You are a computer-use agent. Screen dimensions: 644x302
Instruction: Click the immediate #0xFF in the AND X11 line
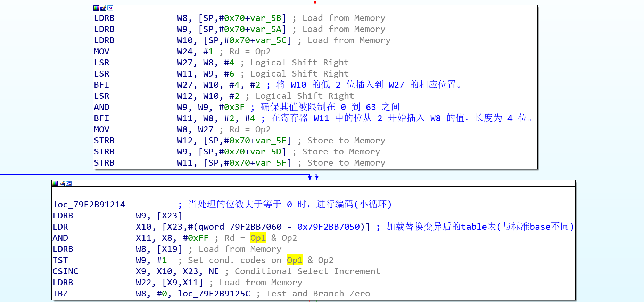(196, 238)
